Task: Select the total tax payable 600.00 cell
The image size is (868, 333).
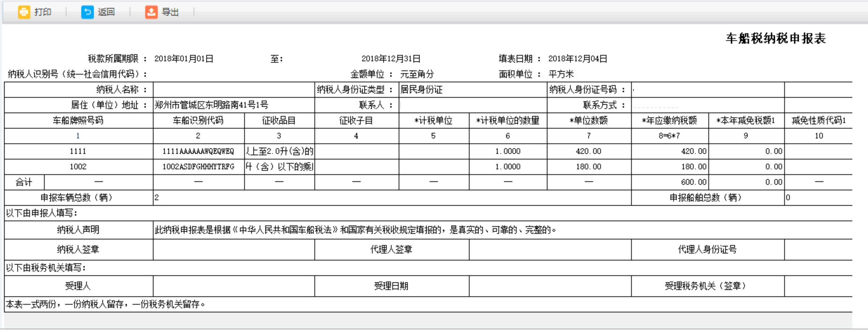Action: click(670, 182)
